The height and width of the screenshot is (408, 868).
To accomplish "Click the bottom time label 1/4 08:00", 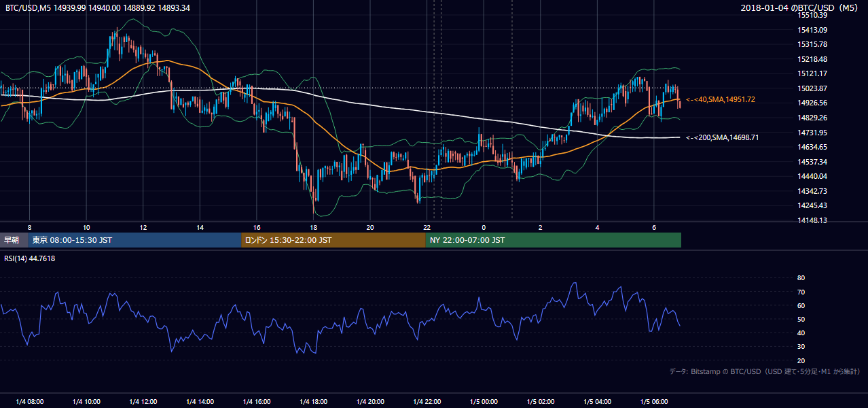I will (x=29, y=401).
